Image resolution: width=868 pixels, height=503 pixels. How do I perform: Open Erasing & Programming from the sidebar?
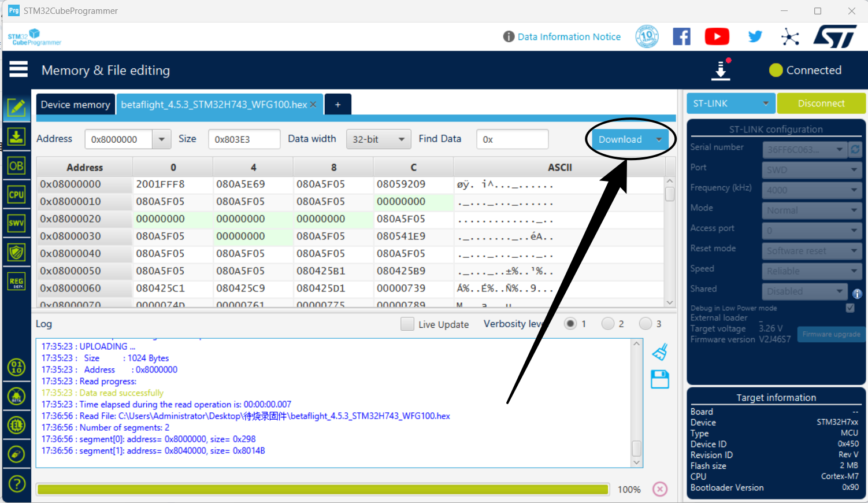(x=16, y=137)
